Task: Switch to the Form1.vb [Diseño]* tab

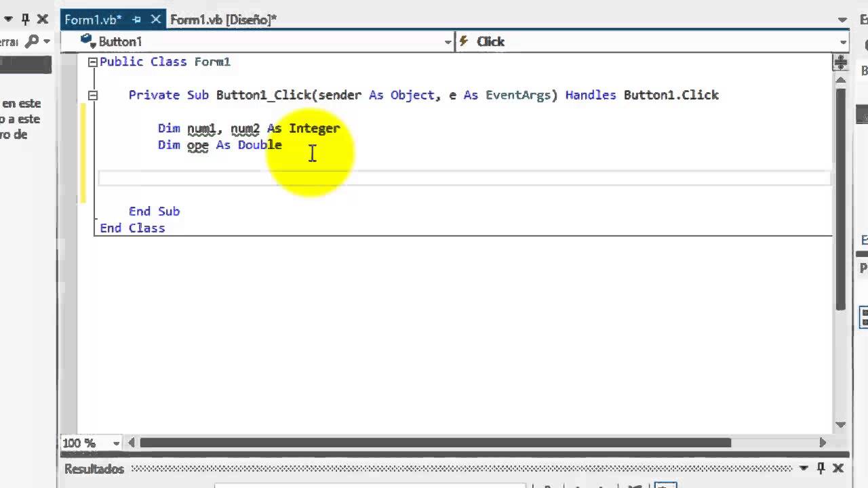Action: coord(223,20)
